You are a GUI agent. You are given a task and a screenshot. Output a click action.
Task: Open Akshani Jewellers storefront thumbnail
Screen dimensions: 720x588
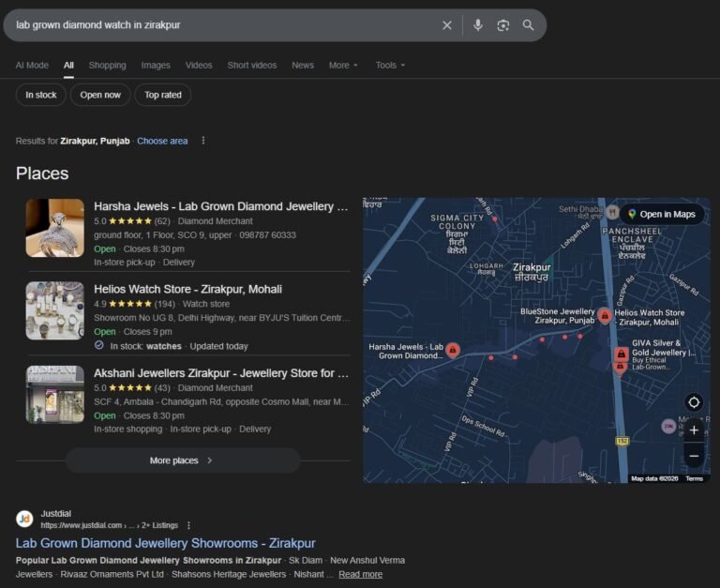55,395
